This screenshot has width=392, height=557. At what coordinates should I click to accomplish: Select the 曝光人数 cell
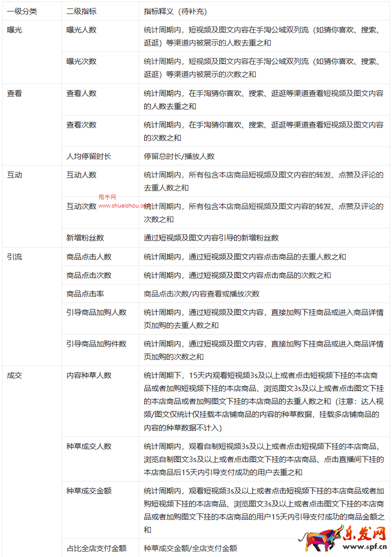point(100,36)
